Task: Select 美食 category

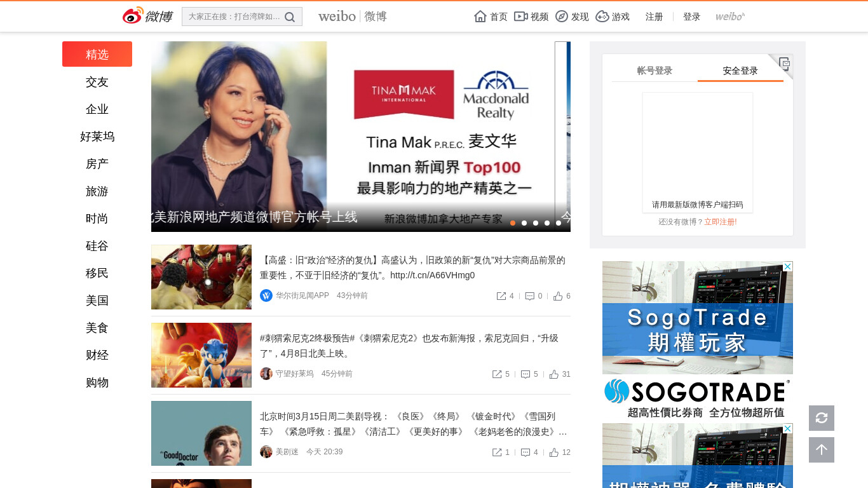Action: tap(97, 328)
